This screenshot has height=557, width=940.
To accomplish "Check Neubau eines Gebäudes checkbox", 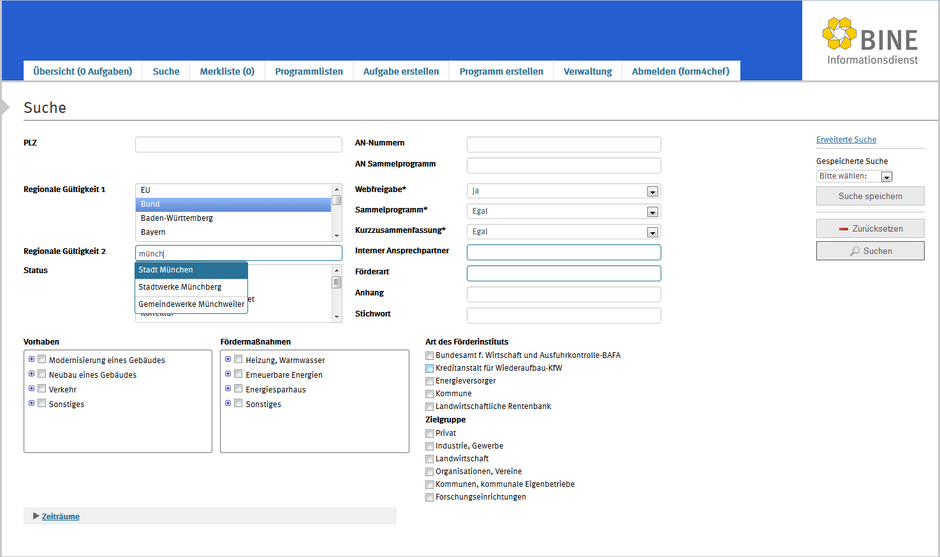I will (42, 374).
